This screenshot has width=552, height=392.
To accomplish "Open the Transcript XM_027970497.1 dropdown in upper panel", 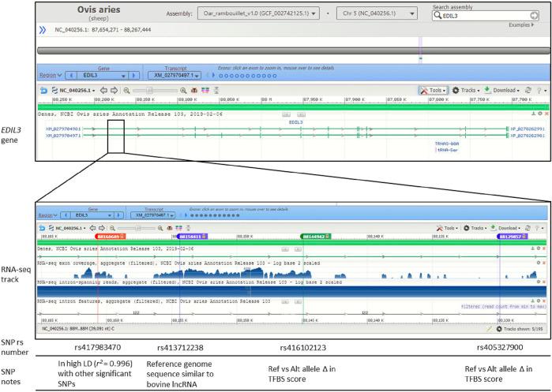I will coord(178,76).
